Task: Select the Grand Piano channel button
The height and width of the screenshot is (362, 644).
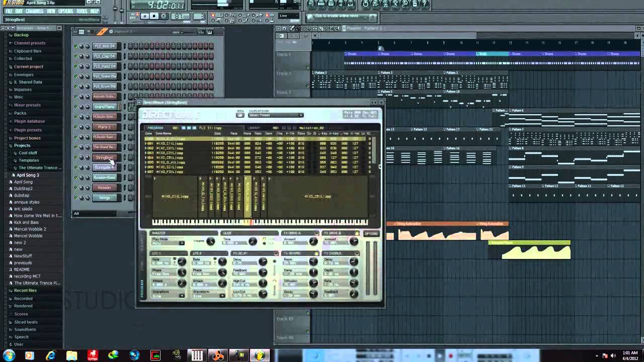Action: pos(105,107)
